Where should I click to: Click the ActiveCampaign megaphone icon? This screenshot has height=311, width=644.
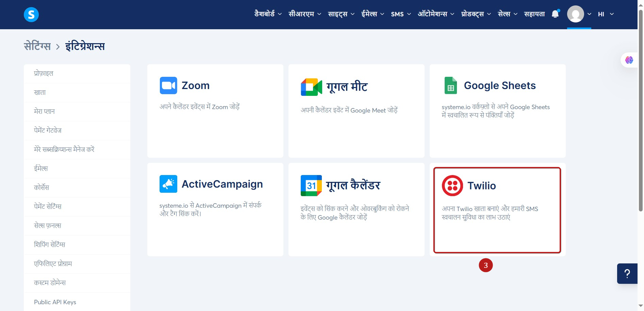pos(168,184)
